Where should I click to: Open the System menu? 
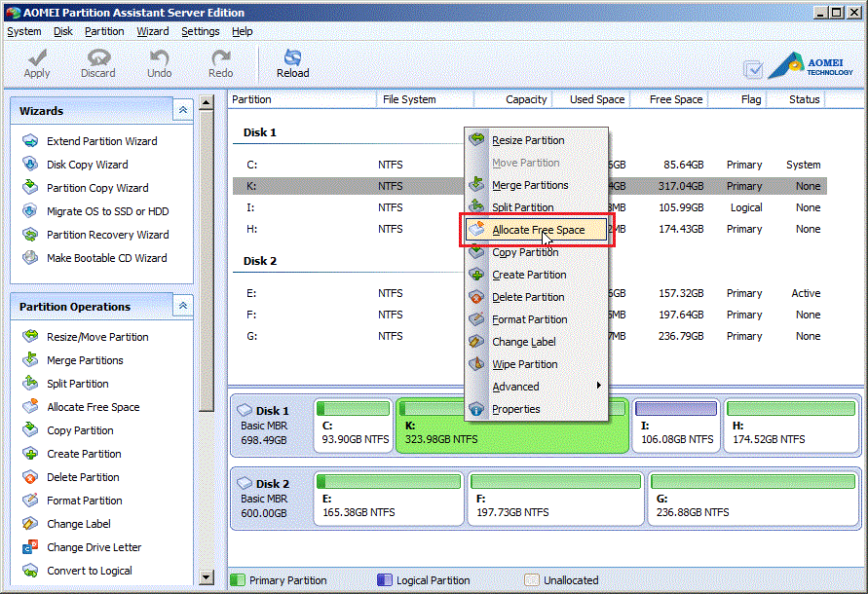tap(23, 31)
